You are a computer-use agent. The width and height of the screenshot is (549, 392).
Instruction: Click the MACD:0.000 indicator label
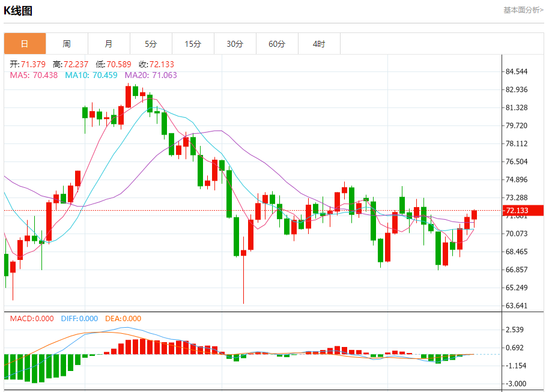point(32,319)
